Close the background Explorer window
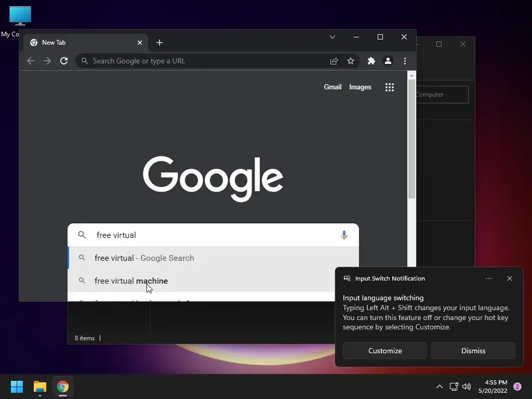532x399 pixels. point(463,45)
